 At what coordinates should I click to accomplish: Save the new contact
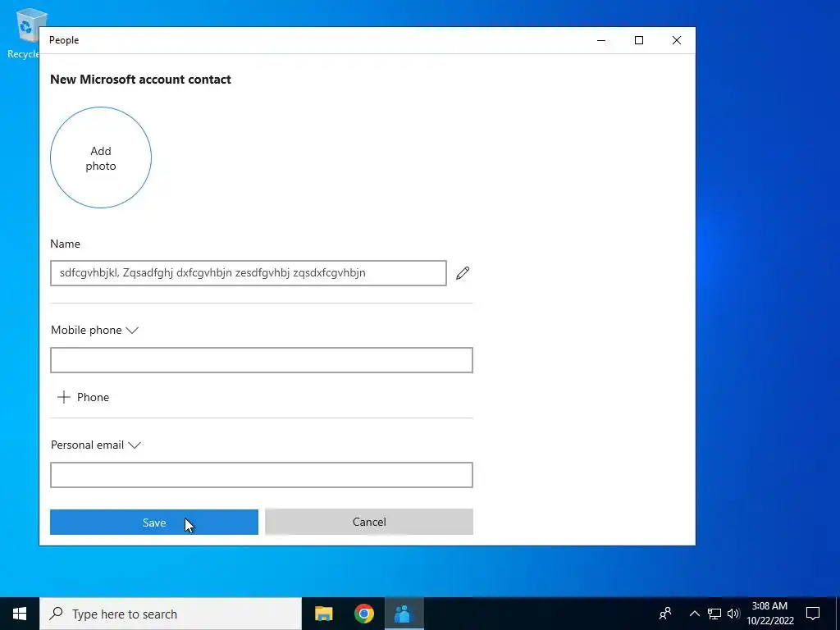coord(154,523)
